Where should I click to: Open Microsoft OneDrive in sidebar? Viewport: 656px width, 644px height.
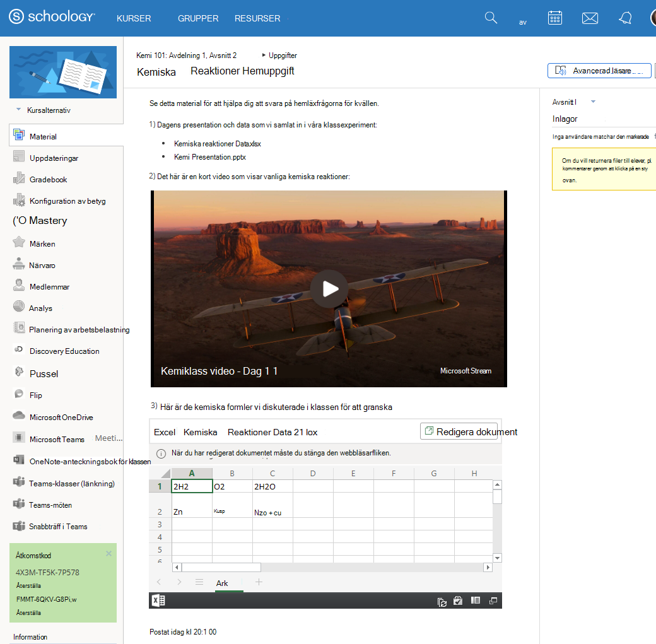61,417
